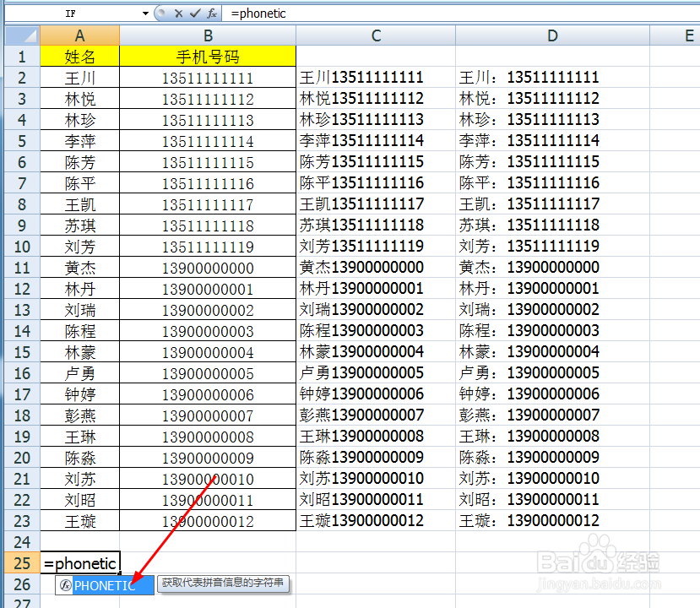Click the name cell 苏琪
This screenshot has height=608, width=700.
[x=80, y=225]
